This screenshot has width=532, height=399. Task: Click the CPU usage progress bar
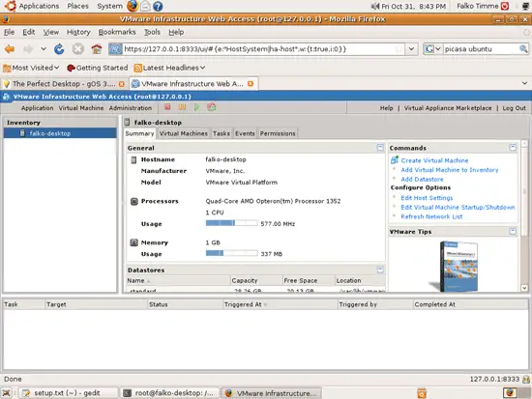[231, 223]
